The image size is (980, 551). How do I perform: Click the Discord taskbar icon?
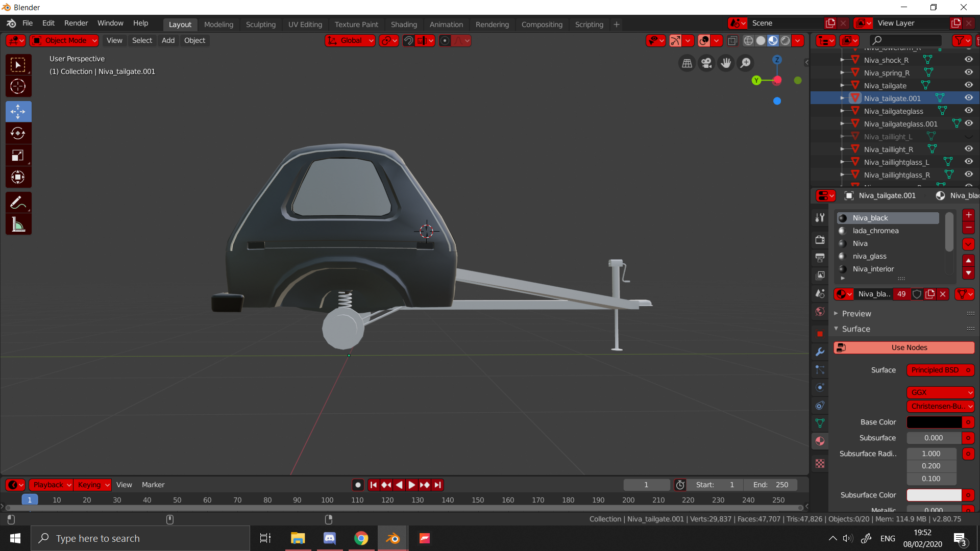(x=330, y=538)
